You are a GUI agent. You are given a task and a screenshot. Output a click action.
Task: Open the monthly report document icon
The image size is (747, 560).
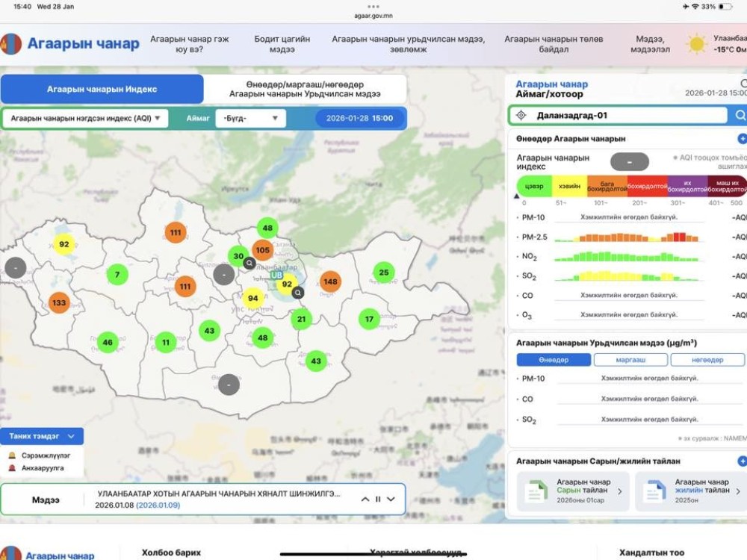click(x=535, y=491)
